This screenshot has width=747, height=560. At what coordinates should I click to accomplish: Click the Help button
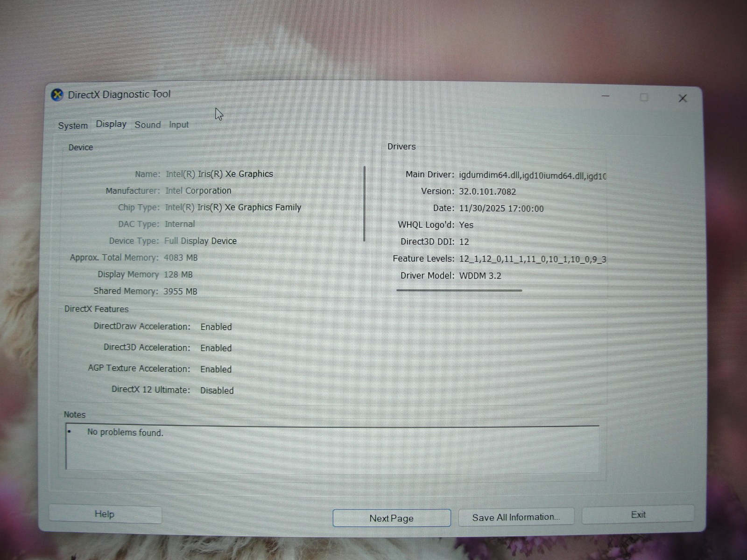pos(105,514)
